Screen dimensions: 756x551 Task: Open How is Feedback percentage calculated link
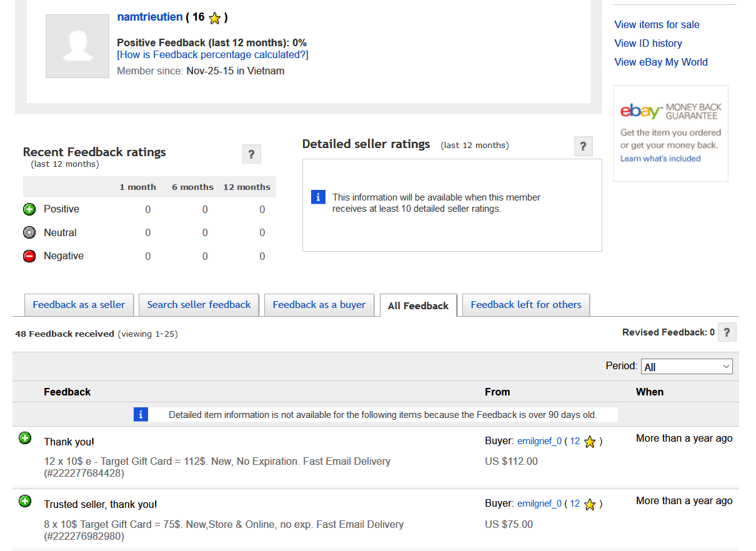tap(212, 55)
